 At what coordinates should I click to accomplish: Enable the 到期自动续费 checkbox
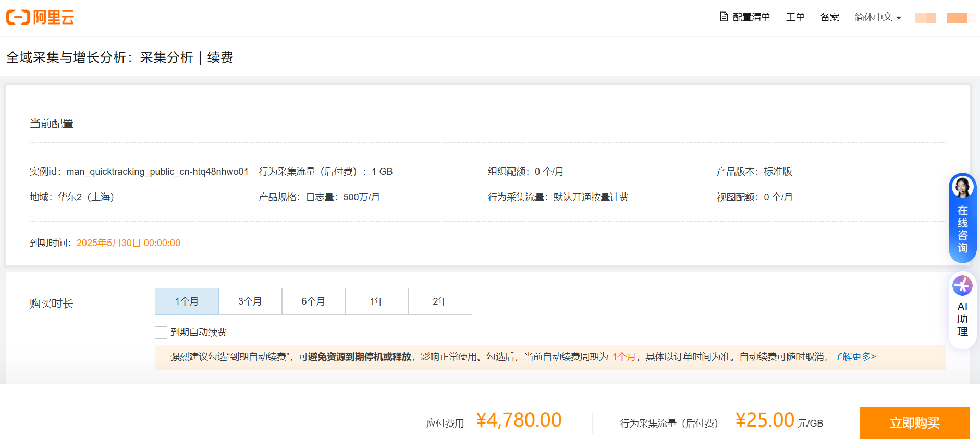(161, 332)
